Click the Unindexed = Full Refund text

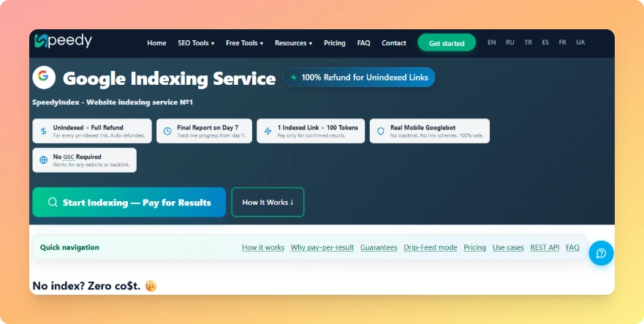click(x=88, y=127)
